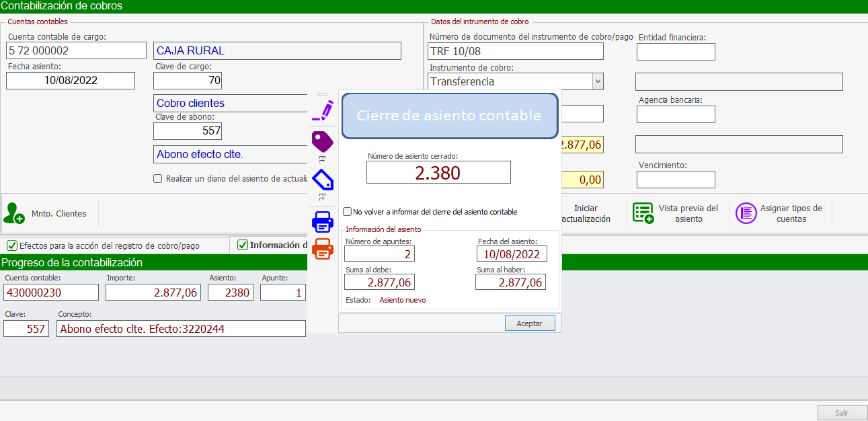Screen dimensions: 868x421
Task: Toggle 'Realizar un diario del asiento' checkbox
Action: [x=158, y=179]
